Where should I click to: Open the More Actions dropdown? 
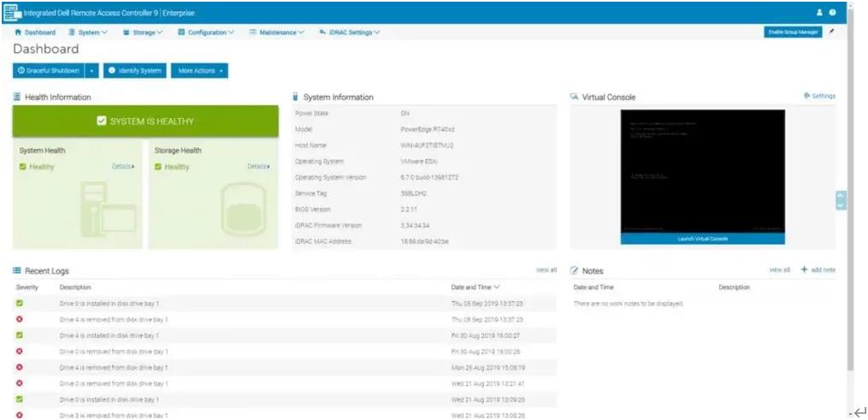199,71
